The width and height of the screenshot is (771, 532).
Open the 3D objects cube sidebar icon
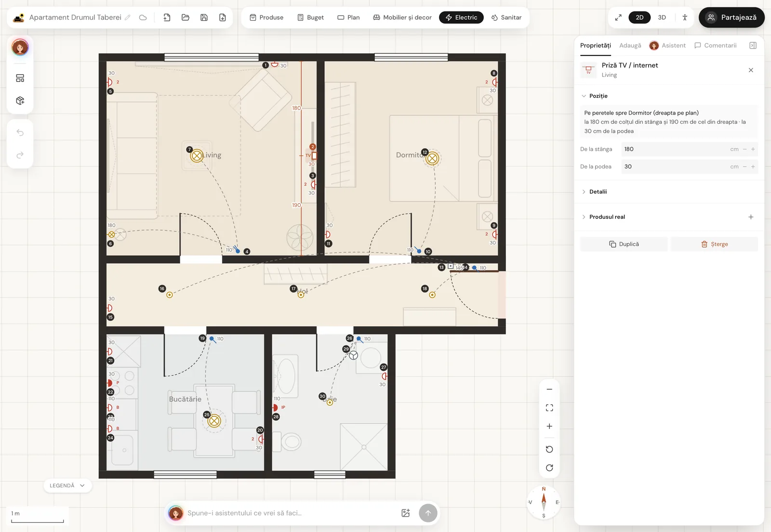(x=20, y=101)
